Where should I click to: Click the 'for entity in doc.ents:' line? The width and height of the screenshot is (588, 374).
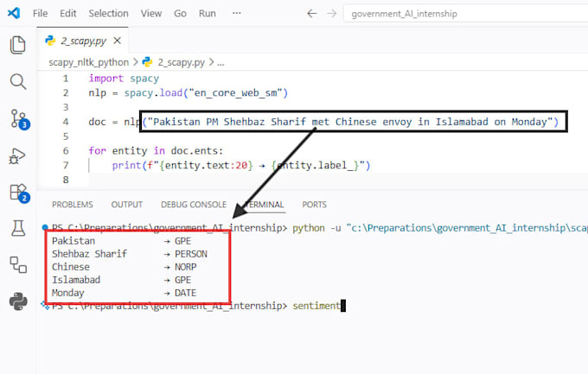[156, 150]
